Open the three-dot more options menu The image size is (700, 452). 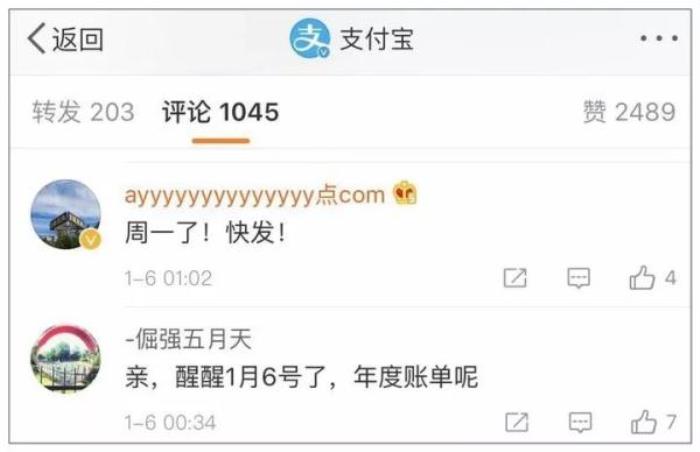659,38
